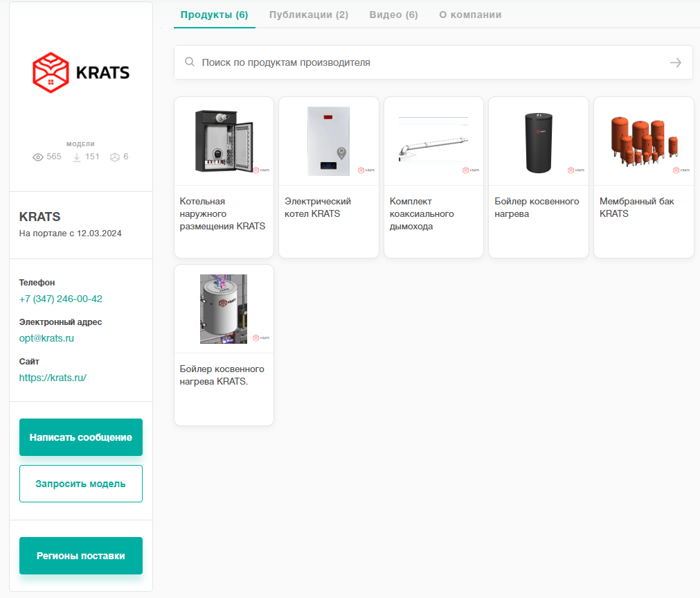Viewport: 700px width, 598px height.
Task: Click text На портале с 12.03.2024
Action: tap(70, 234)
